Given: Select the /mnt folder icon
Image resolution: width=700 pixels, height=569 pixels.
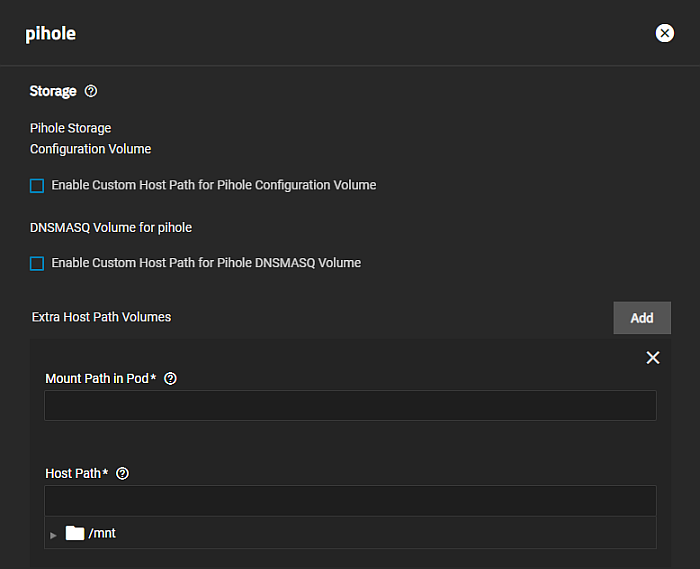Looking at the screenshot, I should pos(75,533).
